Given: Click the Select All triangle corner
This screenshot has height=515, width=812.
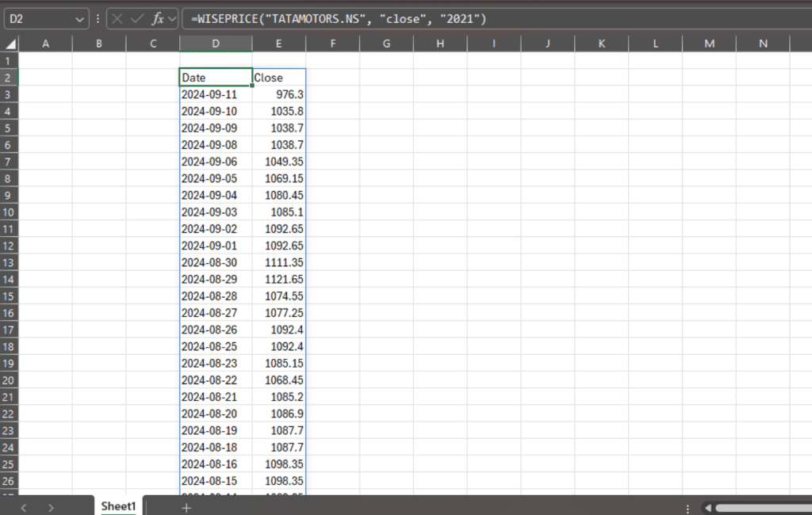Looking at the screenshot, I should click(10, 44).
